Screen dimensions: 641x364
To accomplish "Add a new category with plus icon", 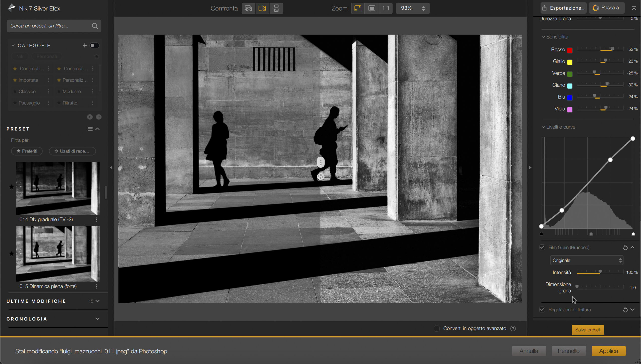I will (85, 45).
